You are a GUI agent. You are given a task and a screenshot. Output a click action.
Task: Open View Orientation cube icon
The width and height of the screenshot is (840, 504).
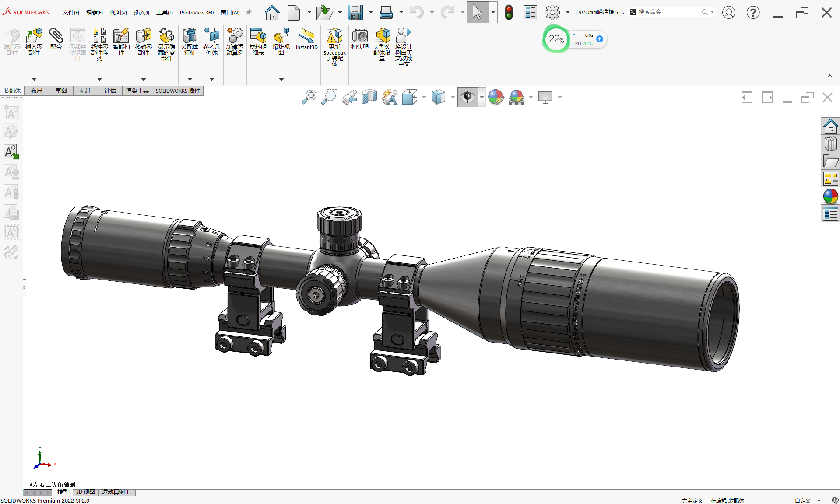coord(410,97)
